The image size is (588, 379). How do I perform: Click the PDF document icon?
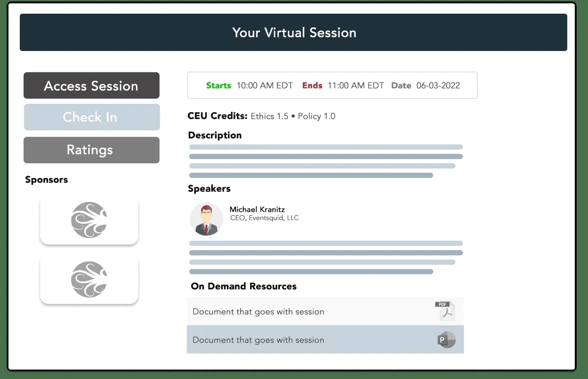(x=445, y=311)
